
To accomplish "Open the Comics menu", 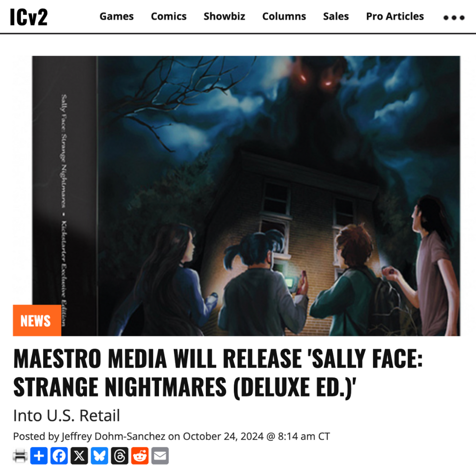I will [x=169, y=16].
